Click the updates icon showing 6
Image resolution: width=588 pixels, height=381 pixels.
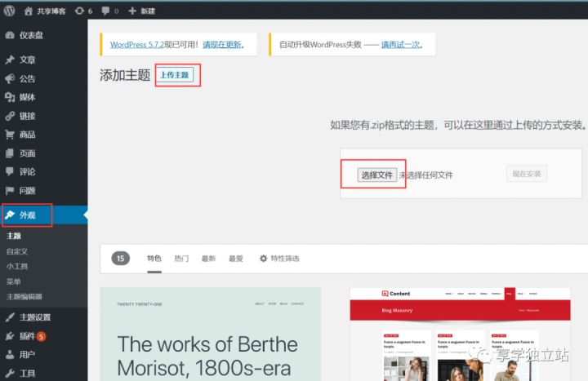(x=83, y=11)
